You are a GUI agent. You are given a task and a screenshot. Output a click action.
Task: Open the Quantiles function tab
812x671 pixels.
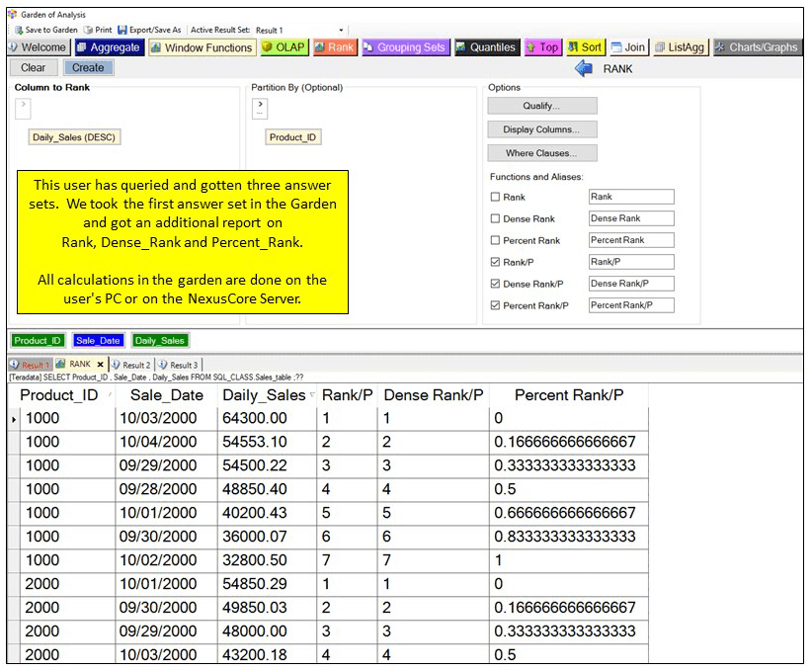coord(485,47)
